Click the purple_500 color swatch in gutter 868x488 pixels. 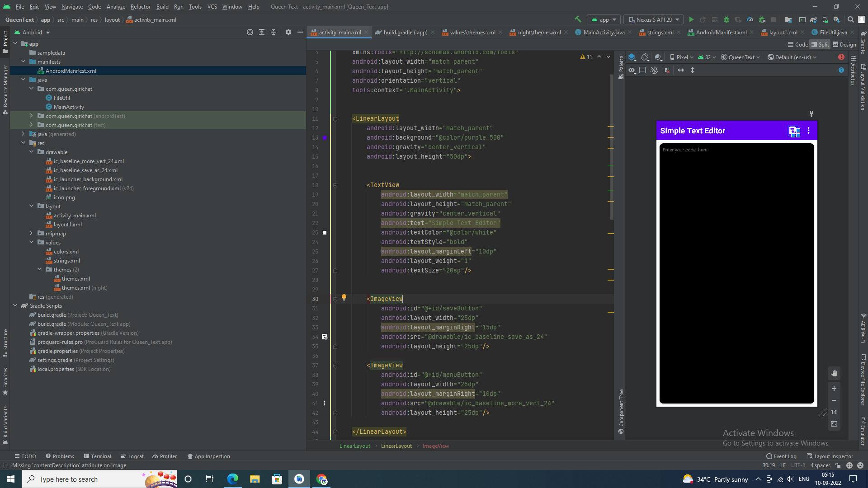(x=325, y=138)
